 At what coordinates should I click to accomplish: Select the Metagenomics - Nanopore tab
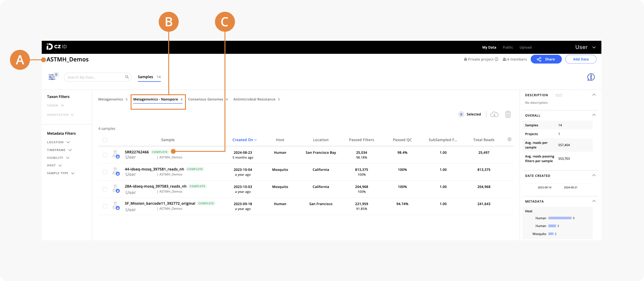click(x=158, y=99)
